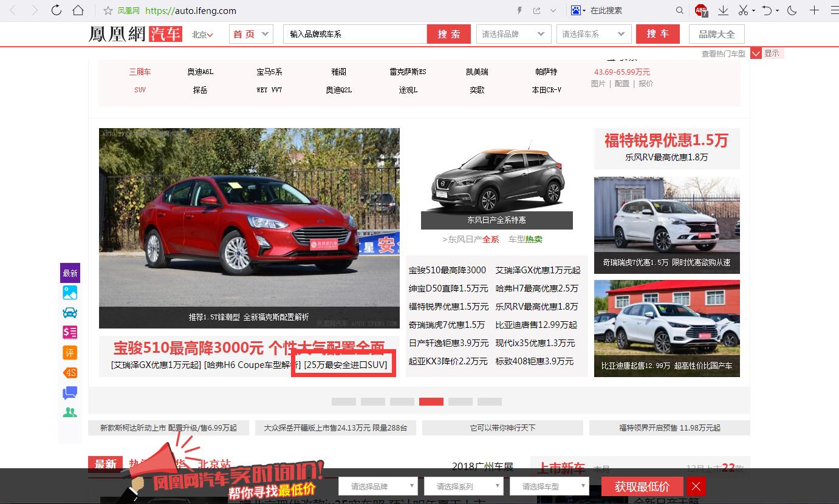Expand the search engine paw dropdown arrow
The height and width of the screenshot is (504, 839).
[584, 10]
